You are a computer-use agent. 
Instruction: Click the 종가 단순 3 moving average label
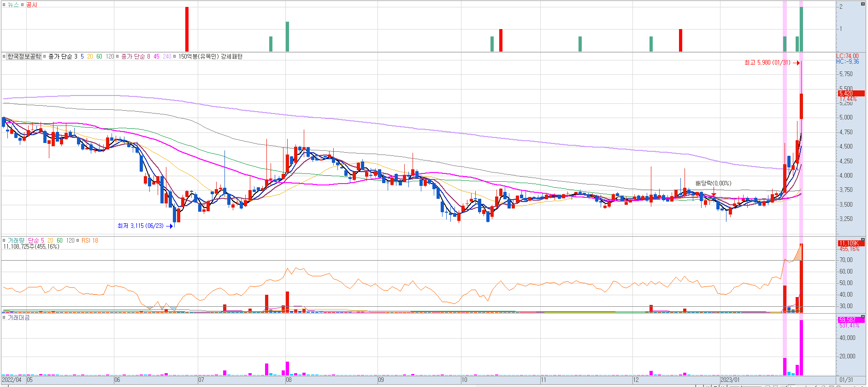[x=63, y=56]
